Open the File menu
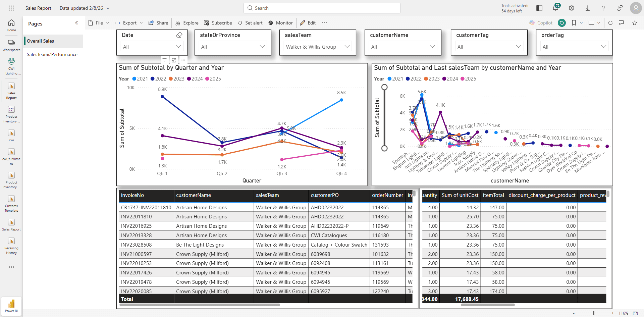Image resolution: width=644 pixels, height=317 pixels. click(99, 23)
